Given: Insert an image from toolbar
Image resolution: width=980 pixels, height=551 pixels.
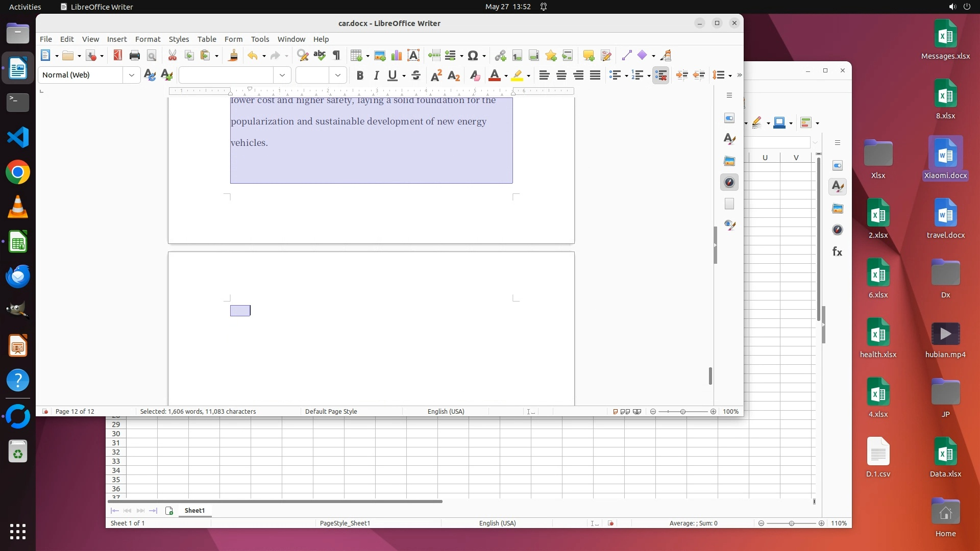Looking at the screenshot, I should (379, 56).
